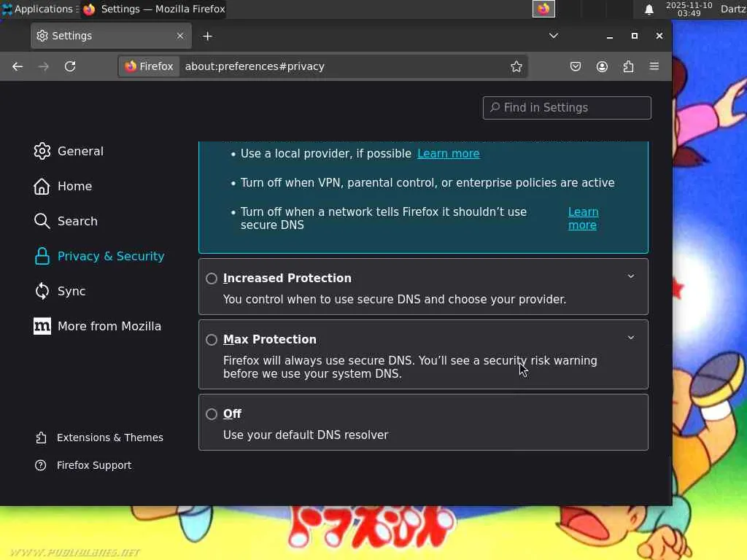Select the Increased Protection radio button

pyautogui.click(x=212, y=279)
